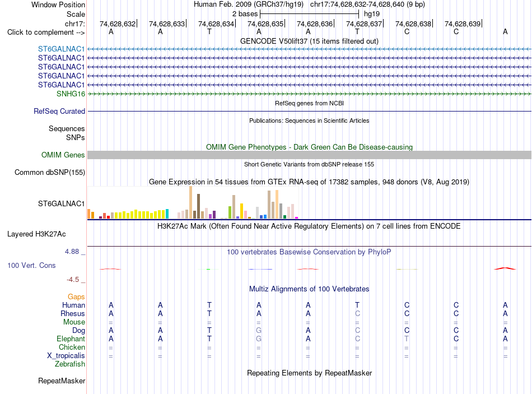The height and width of the screenshot is (394, 532).
Task: Open the OMIM Genes track label
Action: pos(63,155)
